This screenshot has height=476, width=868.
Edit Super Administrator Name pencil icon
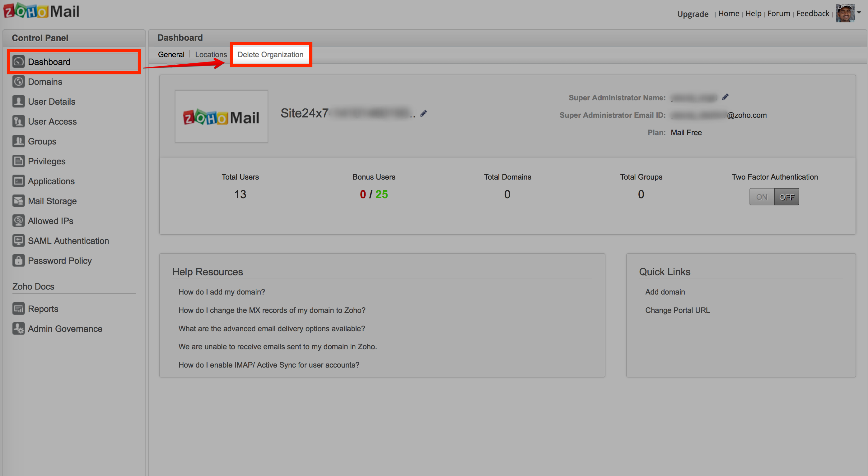pyautogui.click(x=725, y=97)
